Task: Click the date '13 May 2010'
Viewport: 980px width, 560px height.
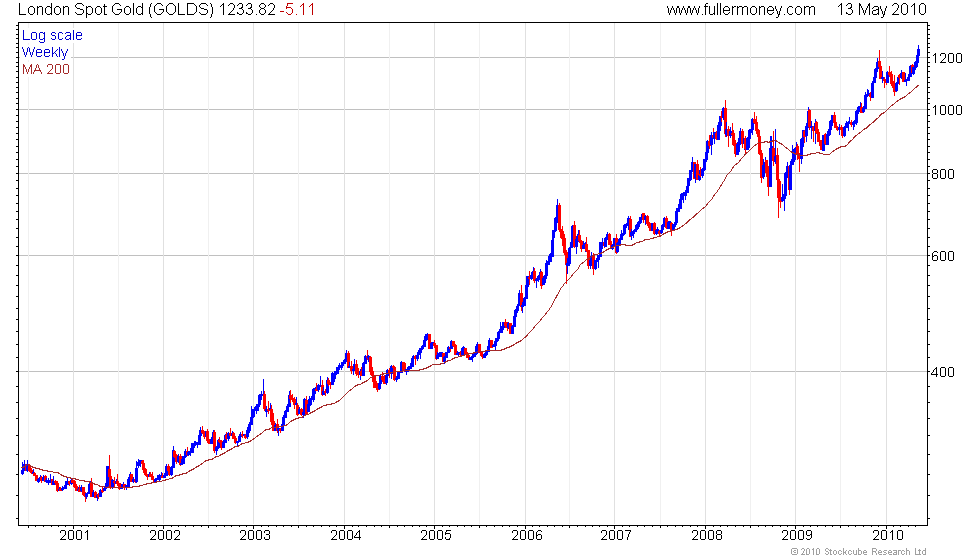Action: pos(881,9)
